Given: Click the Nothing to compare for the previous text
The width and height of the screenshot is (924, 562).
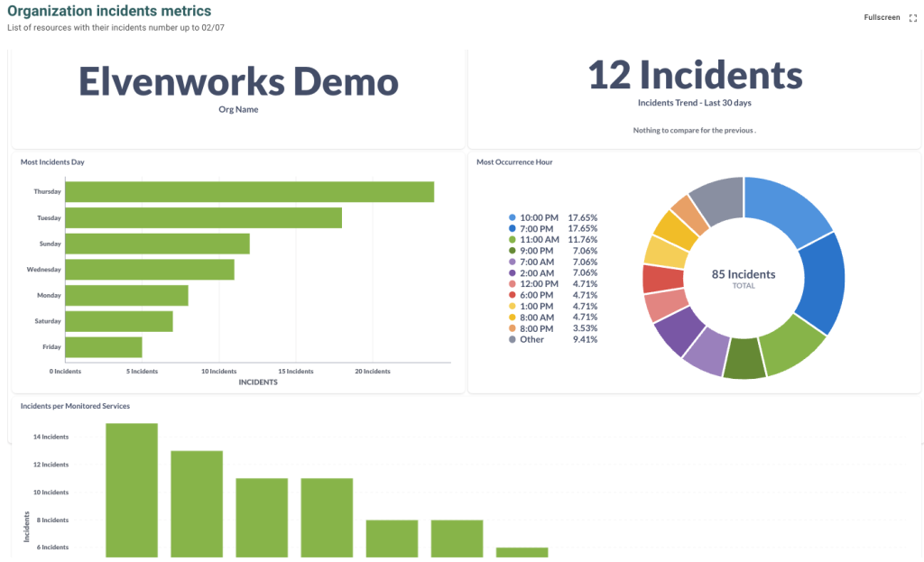Looking at the screenshot, I should point(694,130).
